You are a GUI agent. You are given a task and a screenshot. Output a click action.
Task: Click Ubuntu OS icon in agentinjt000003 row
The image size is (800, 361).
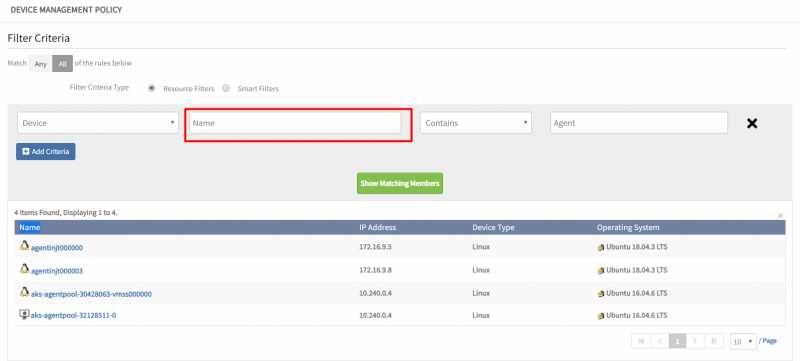pos(601,271)
